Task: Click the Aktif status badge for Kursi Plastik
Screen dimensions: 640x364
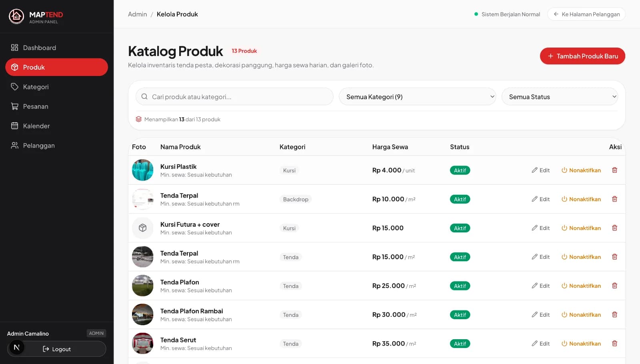Action: [x=460, y=170]
